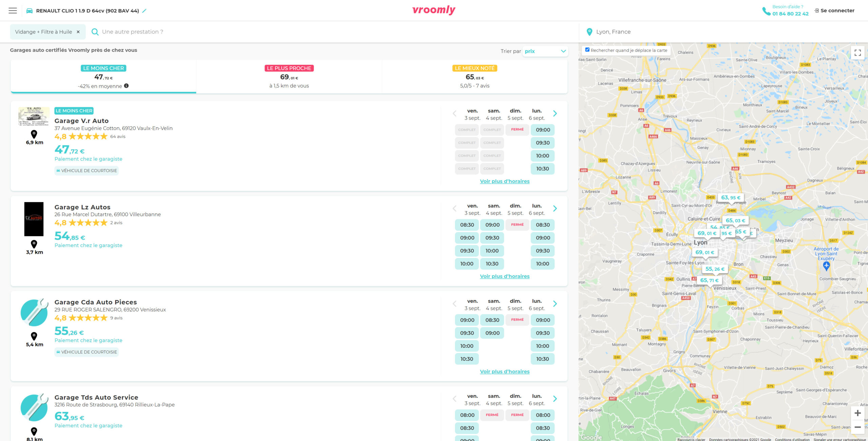This screenshot has height=441, width=868.
Task: Book 08:00 Friday slot at Garage Tds Auto Service
Action: point(467,415)
